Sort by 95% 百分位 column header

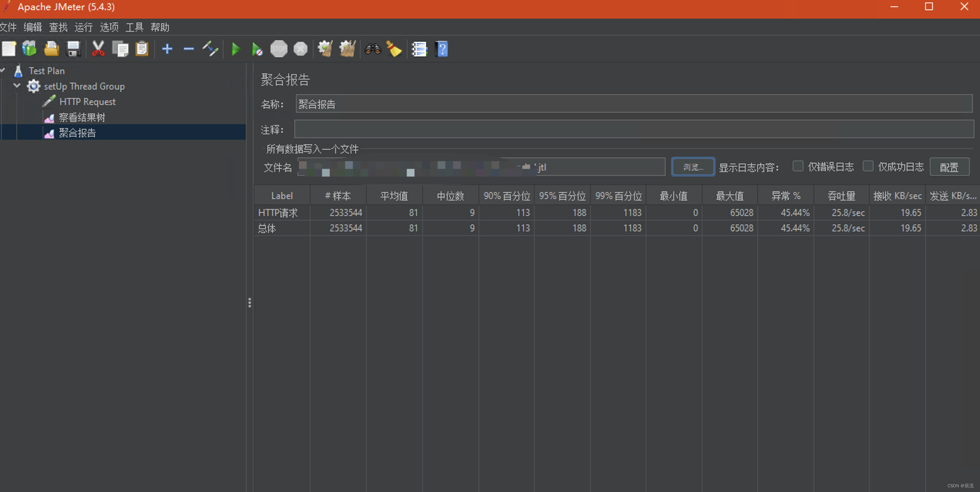pos(562,196)
